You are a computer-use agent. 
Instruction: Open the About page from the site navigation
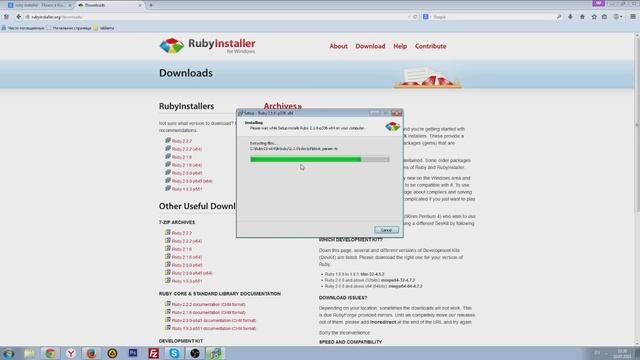point(338,46)
